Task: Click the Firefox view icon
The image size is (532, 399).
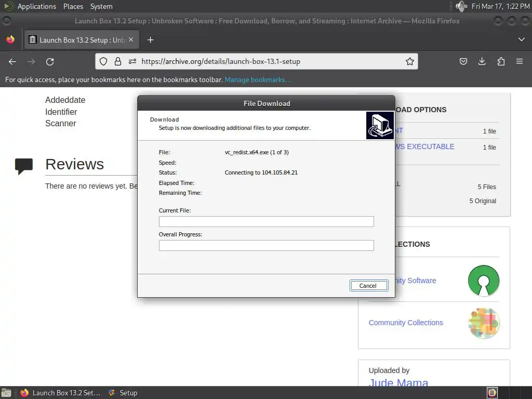Action: [10, 39]
